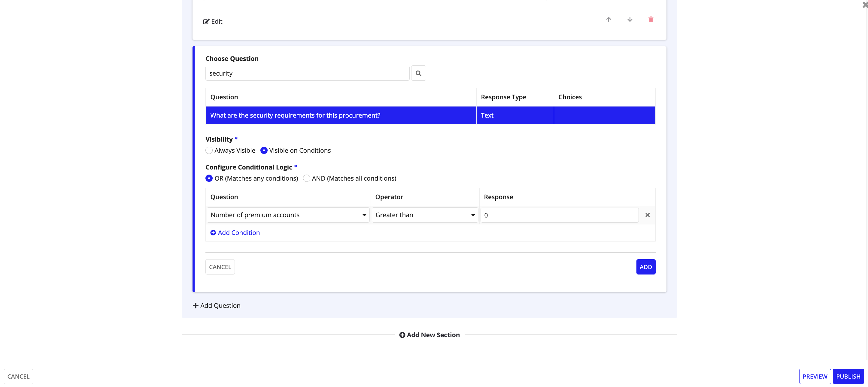Viewport: 868px width, 387px height.
Task: Open the Greater than operator dropdown
Action: [x=425, y=215]
